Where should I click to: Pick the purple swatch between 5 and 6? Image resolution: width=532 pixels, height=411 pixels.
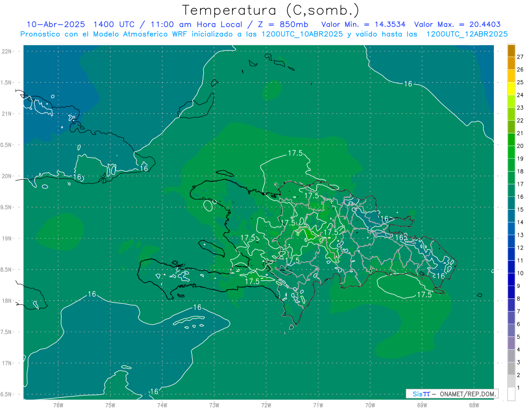[x=511, y=330]
